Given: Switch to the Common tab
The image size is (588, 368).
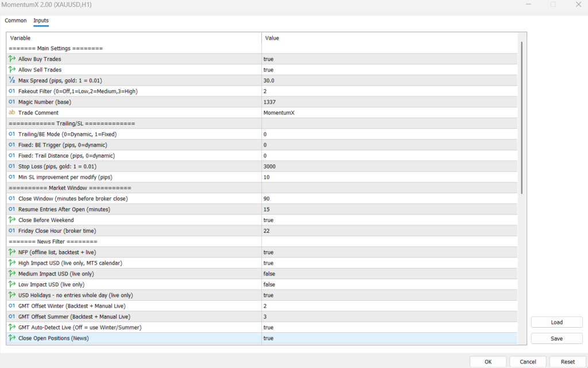Looking at the screenshot, I should point(16,21).
